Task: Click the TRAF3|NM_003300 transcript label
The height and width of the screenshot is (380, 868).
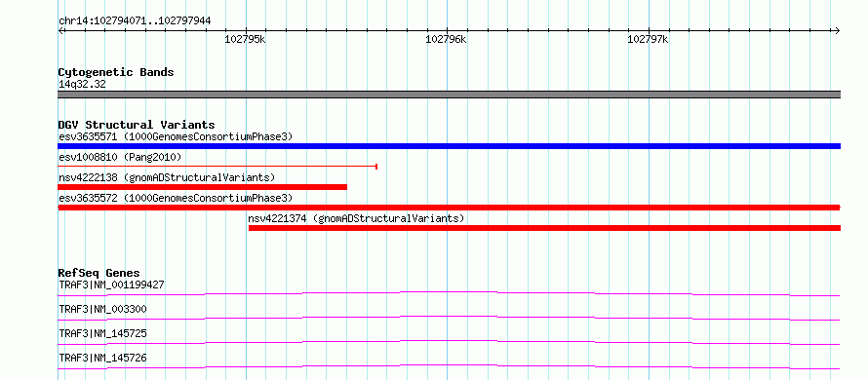Action: [x=102, y=309]
